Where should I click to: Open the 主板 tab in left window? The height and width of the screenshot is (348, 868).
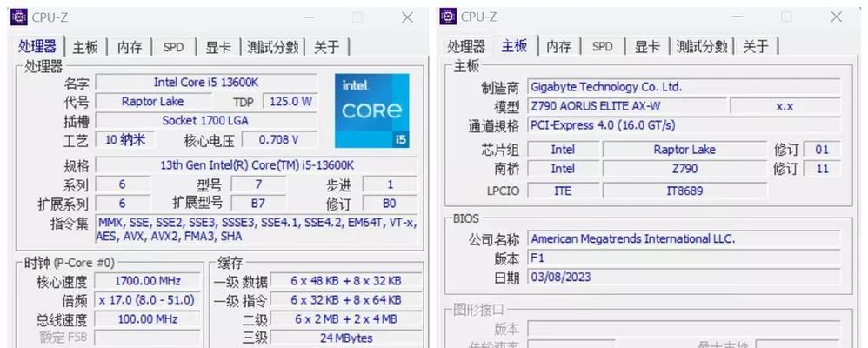click(85, 47)
